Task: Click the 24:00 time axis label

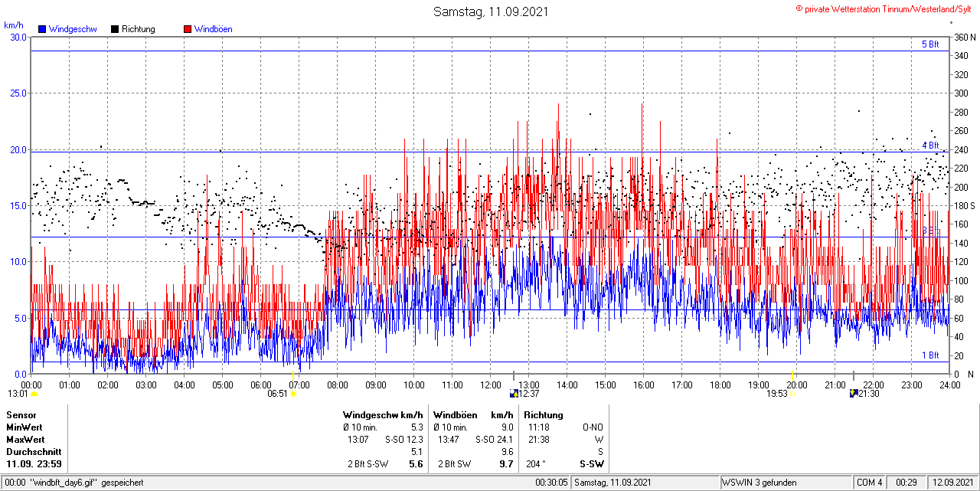Action: [949, 385]
